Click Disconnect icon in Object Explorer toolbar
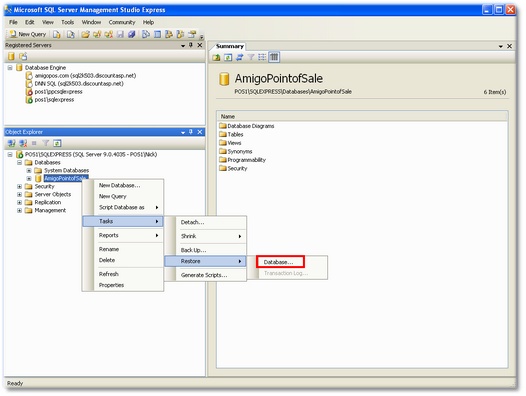526x396 pixels. click(x=23, y=143)
